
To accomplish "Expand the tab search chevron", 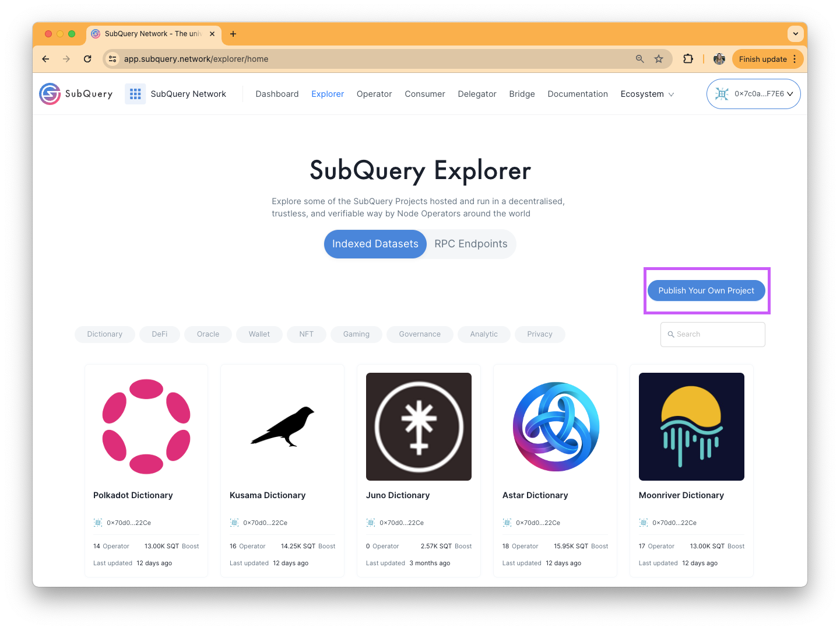I will (x=796, y=34).
